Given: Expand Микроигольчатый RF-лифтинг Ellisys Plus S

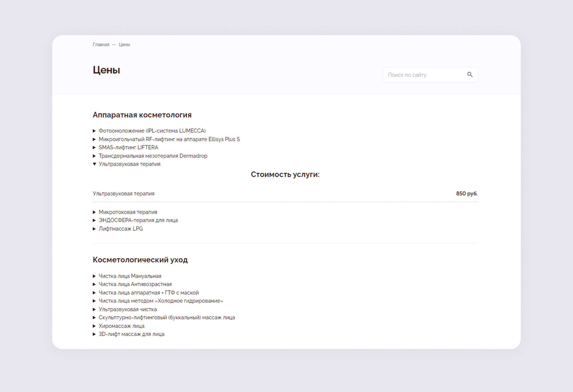Looking at the screenshot, I should [169, 139].
